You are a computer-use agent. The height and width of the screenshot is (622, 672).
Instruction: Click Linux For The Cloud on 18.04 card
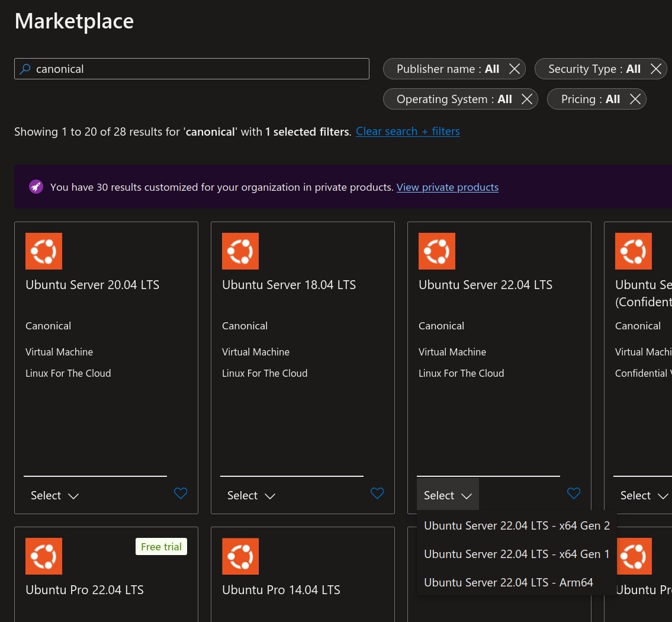pyautogui.click(x=265, y=373)
